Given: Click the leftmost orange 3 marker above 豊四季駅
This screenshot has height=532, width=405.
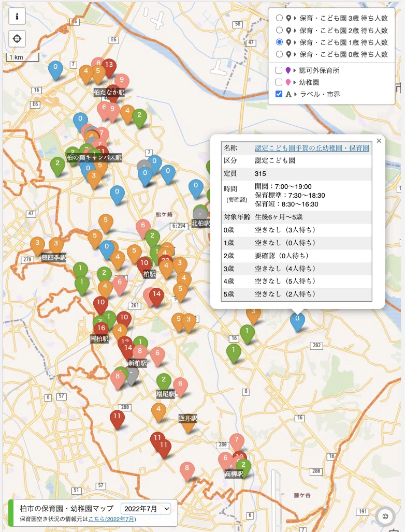Looking at the screenshot, I should [37, 245].
